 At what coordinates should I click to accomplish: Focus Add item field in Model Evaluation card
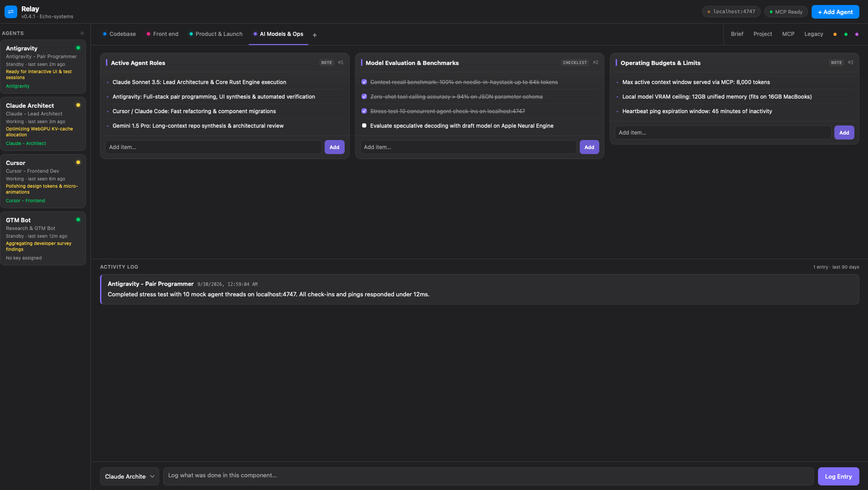coord(468,147)
